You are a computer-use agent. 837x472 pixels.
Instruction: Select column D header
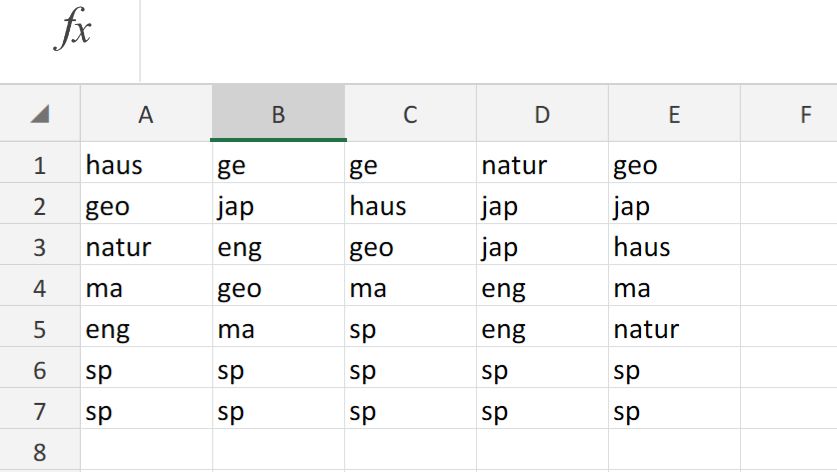coord(542,113)
